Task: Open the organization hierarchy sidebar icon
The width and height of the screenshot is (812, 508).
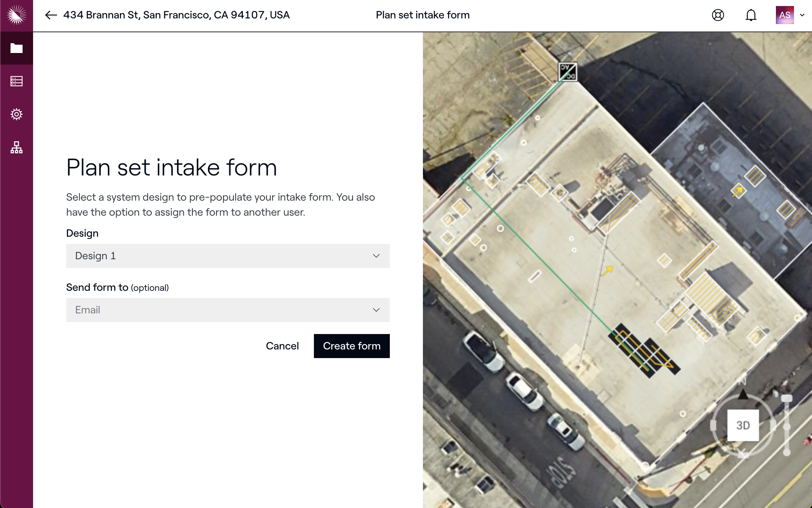Action: point(17,147)
